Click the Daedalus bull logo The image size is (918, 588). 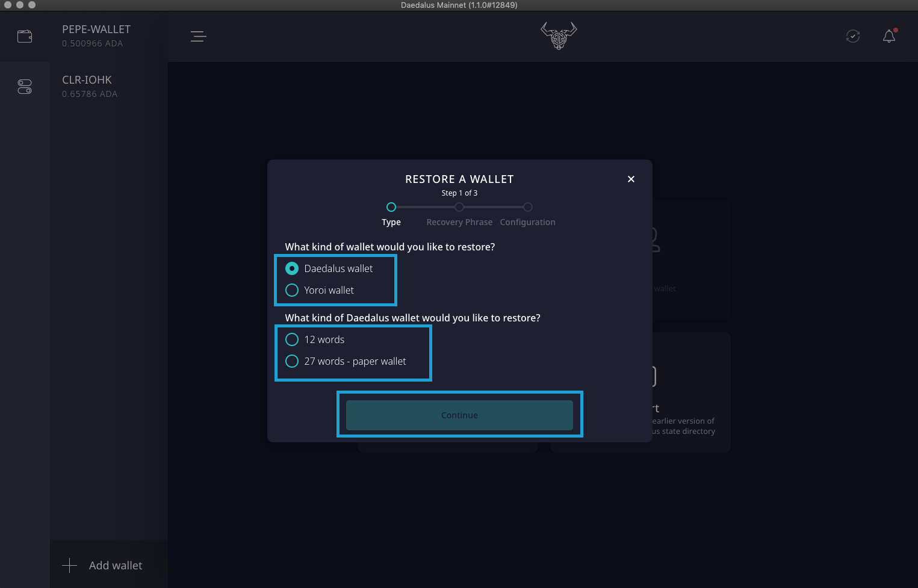point(559,36)
